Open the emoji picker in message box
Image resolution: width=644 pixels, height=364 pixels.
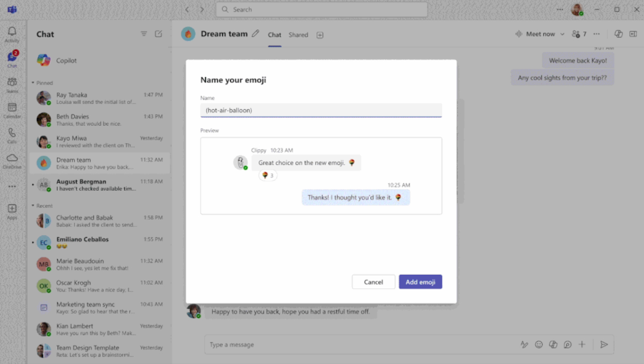[539, 344]
